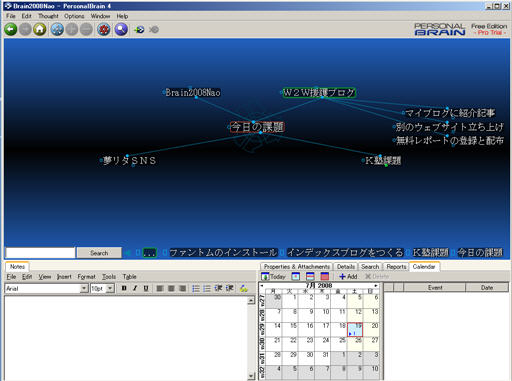Open the Options menu
The height and width of the screenshot is (381, 512).
pyautogui.click(x=74, y=16)
